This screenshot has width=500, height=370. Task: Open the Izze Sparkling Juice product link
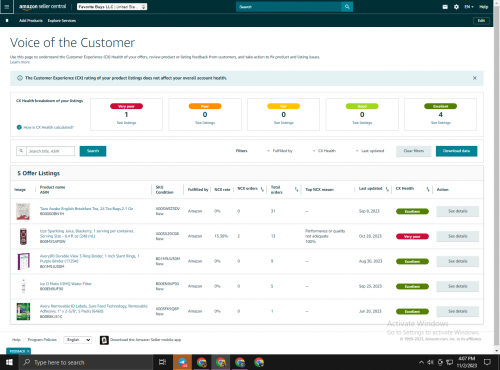[87, 233]
